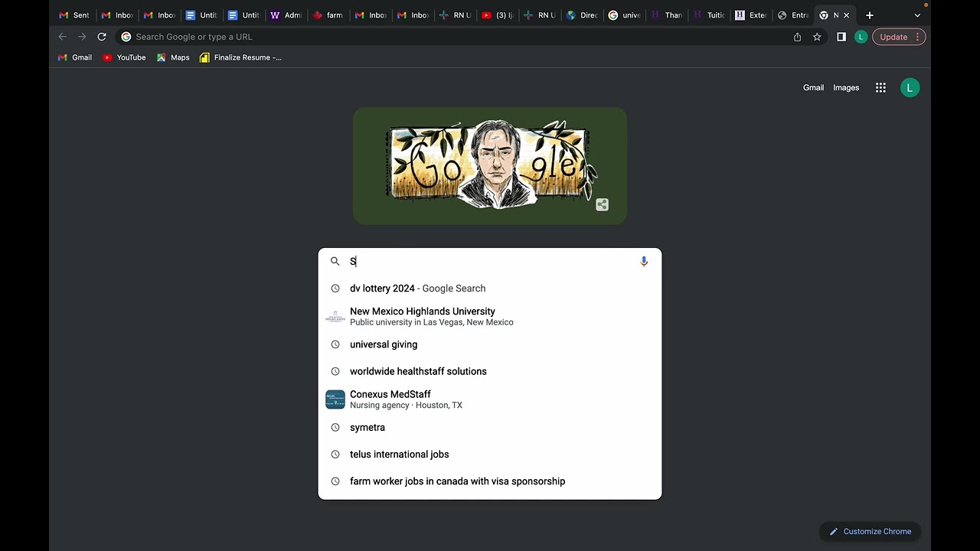Click the Conexus MedStaff logo icon
The width and height of the screenshot is (980, 551).
click(x=335, y=399)
